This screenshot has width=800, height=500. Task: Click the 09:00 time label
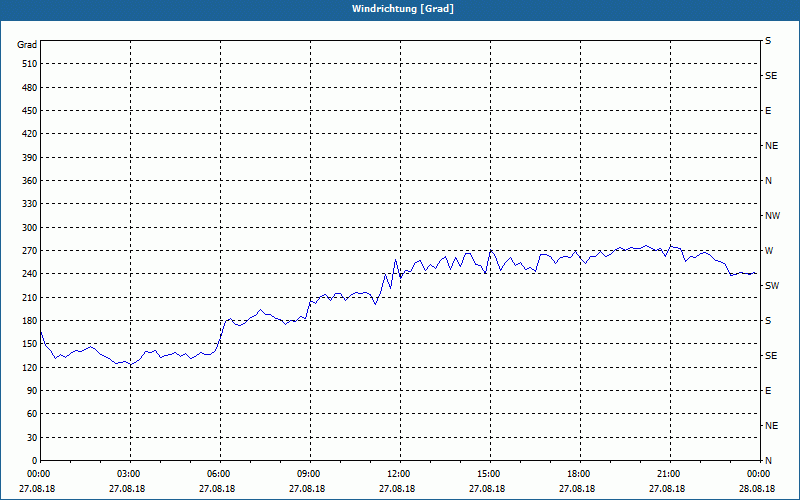pos(308,474)
